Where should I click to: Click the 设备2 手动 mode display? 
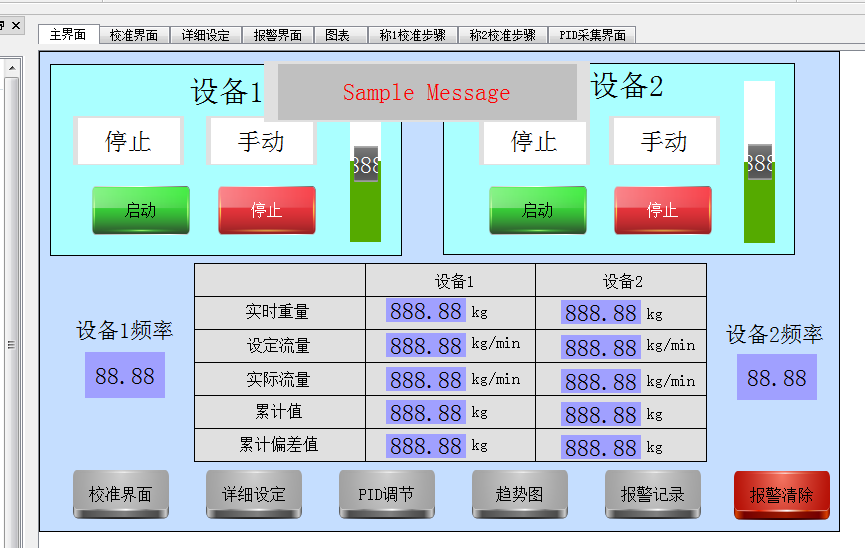[664, 141]
